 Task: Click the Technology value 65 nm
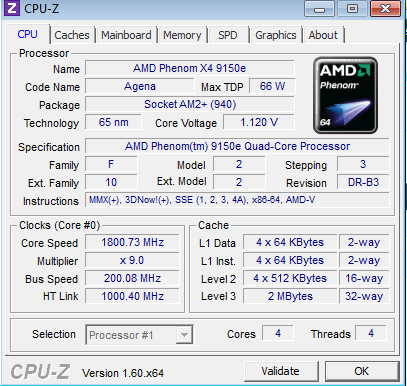[x=113, y=122]
